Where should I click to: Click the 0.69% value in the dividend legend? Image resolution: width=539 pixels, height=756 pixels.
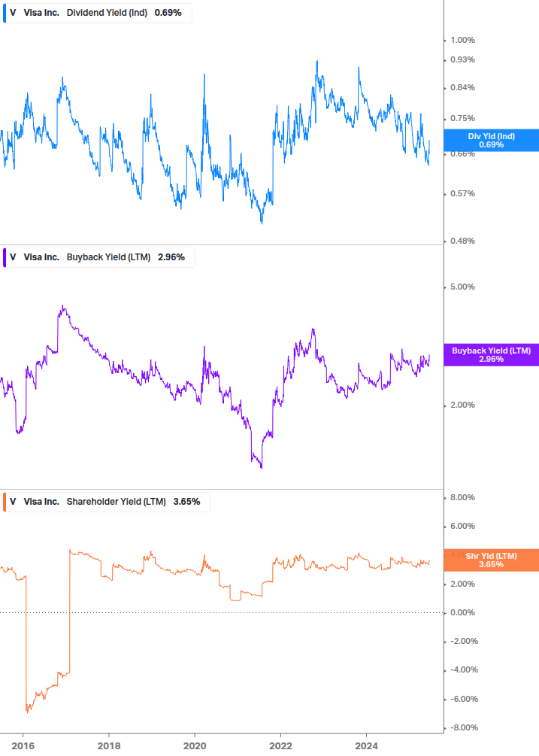(168, 13)
